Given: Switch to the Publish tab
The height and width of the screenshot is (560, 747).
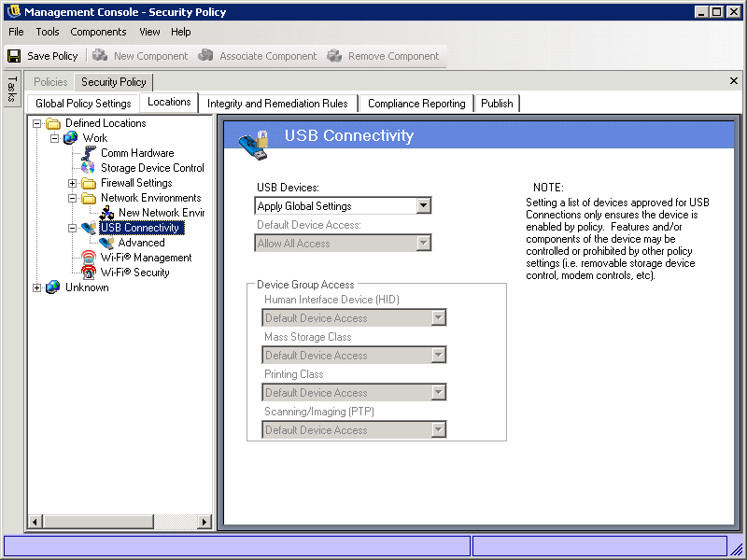Looking at the screenshot, I should pyautogui.click(x=497, y=104).
